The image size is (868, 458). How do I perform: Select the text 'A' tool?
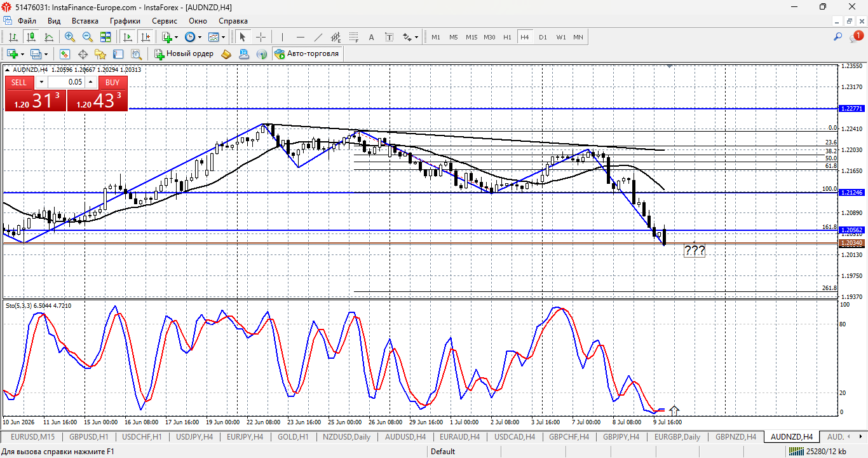(x=372, y=37)
